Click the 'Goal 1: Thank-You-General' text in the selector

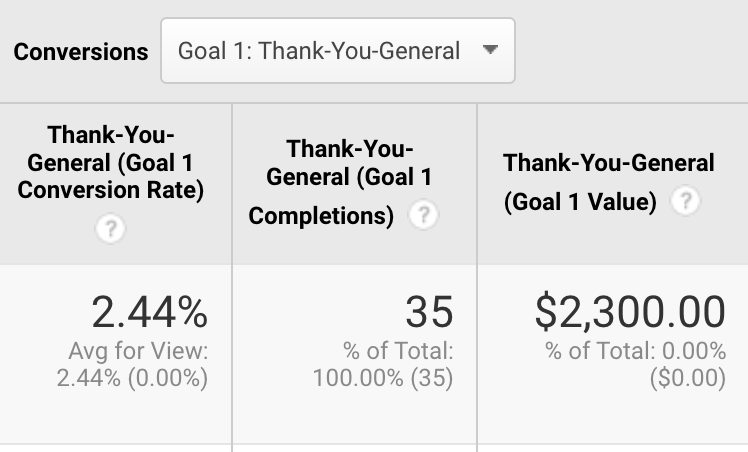click(319, 50)
